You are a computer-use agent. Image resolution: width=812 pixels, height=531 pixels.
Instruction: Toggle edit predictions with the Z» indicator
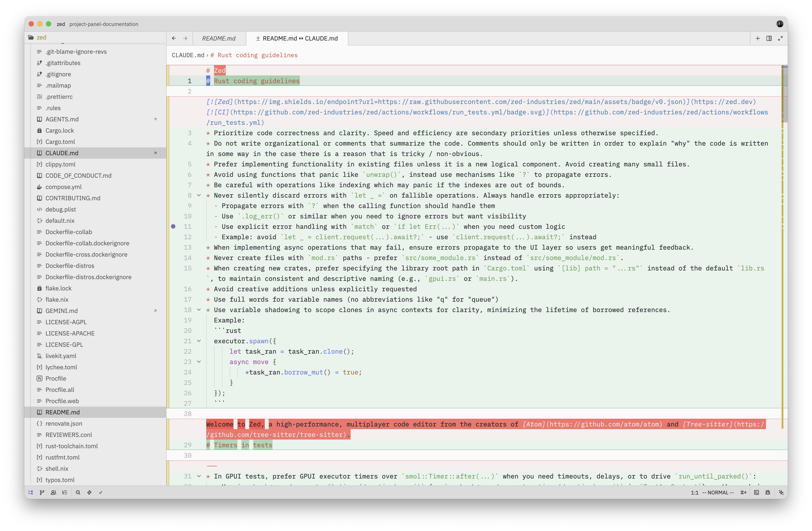(743, 492)
